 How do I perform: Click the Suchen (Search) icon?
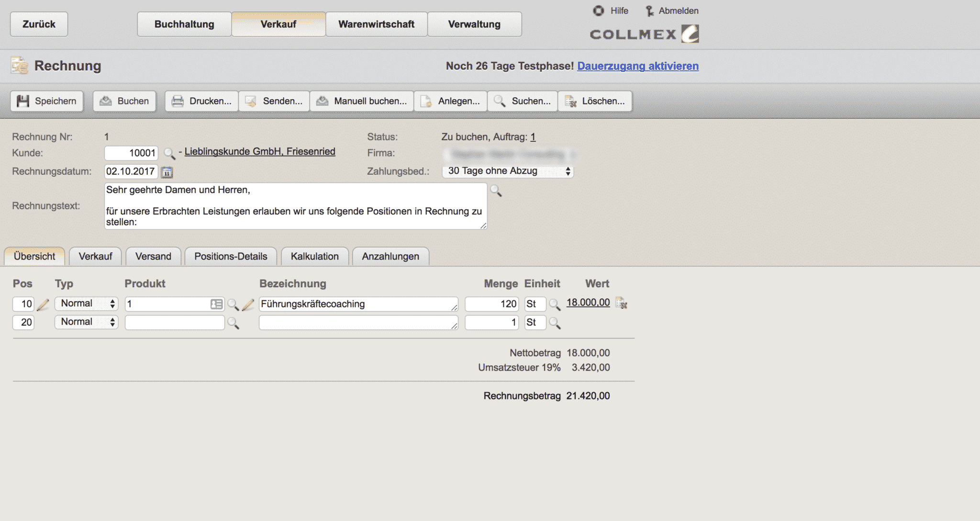[523, 101]
